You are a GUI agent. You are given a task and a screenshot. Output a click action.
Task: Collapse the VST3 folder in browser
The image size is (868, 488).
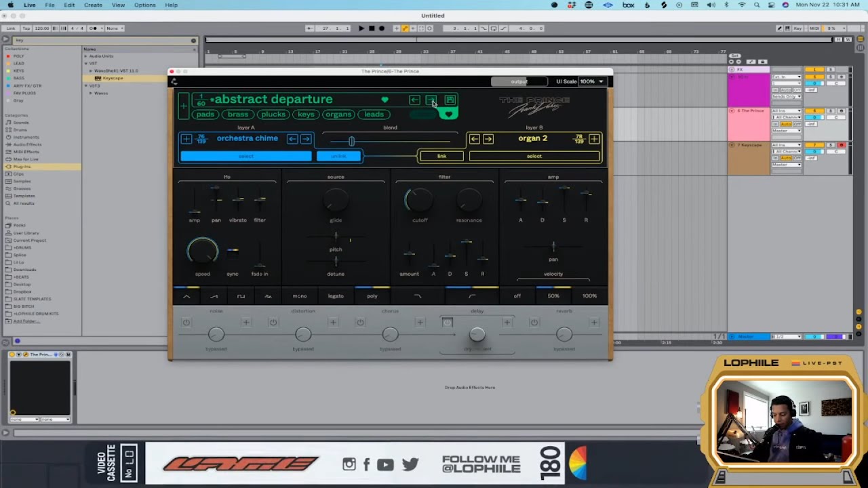pos(85,86)
